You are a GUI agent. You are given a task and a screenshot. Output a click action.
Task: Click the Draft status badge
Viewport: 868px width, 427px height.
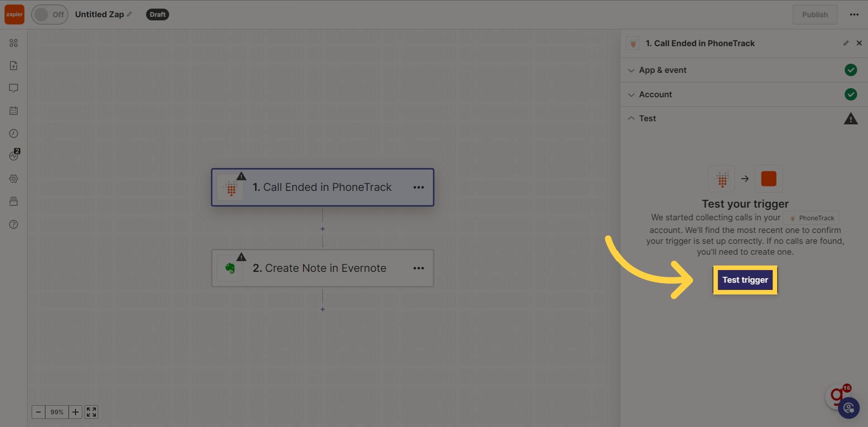pyautogui.click(x=157, y=14)
